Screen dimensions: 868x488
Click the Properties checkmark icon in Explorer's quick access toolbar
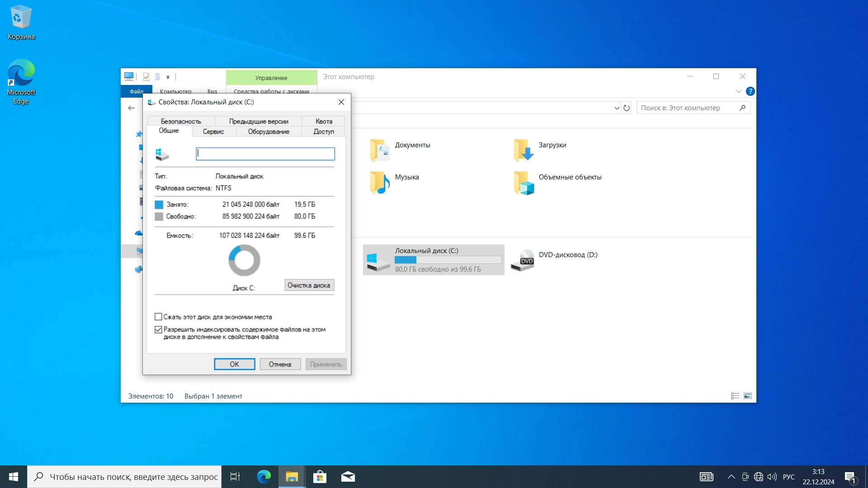pyautogui.click(x=146, y=77)
